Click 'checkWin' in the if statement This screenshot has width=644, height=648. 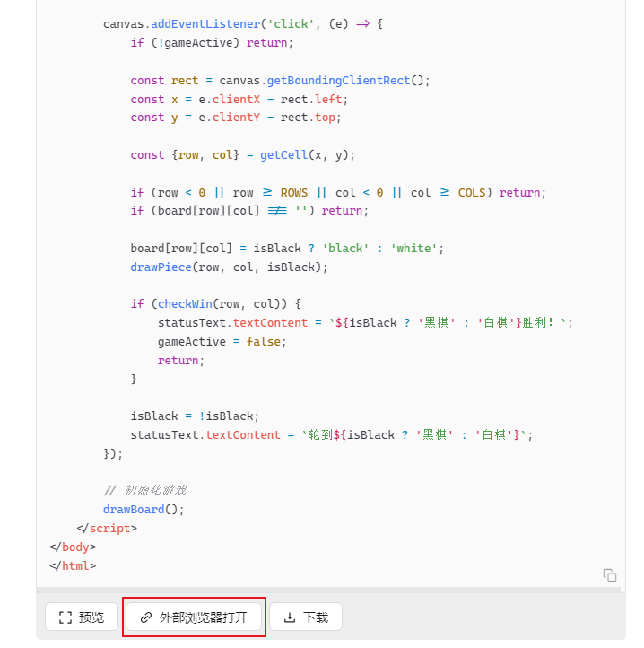tap(185, 303)
